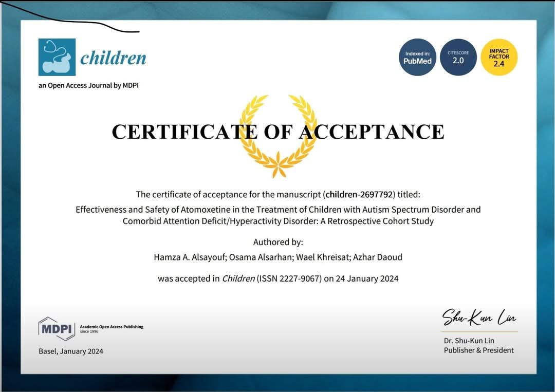The width and height of the screenshot is (555, 392).
Task: Select the manuscript ID children-2697792
Action: [x=359, y=194]
